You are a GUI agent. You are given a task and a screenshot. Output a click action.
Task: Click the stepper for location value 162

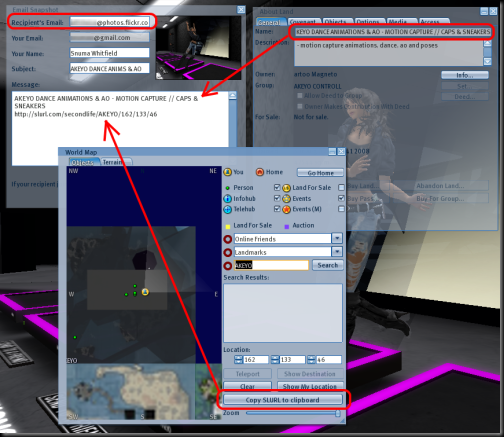point(238,360)
